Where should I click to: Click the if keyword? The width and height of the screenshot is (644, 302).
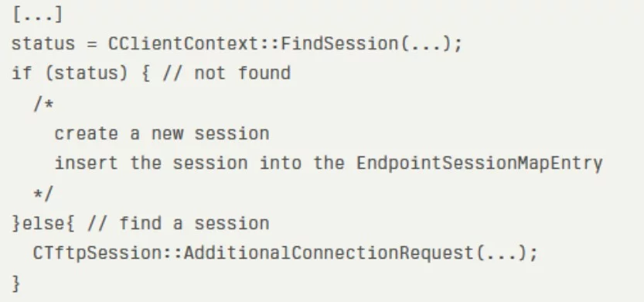[22, 74]
